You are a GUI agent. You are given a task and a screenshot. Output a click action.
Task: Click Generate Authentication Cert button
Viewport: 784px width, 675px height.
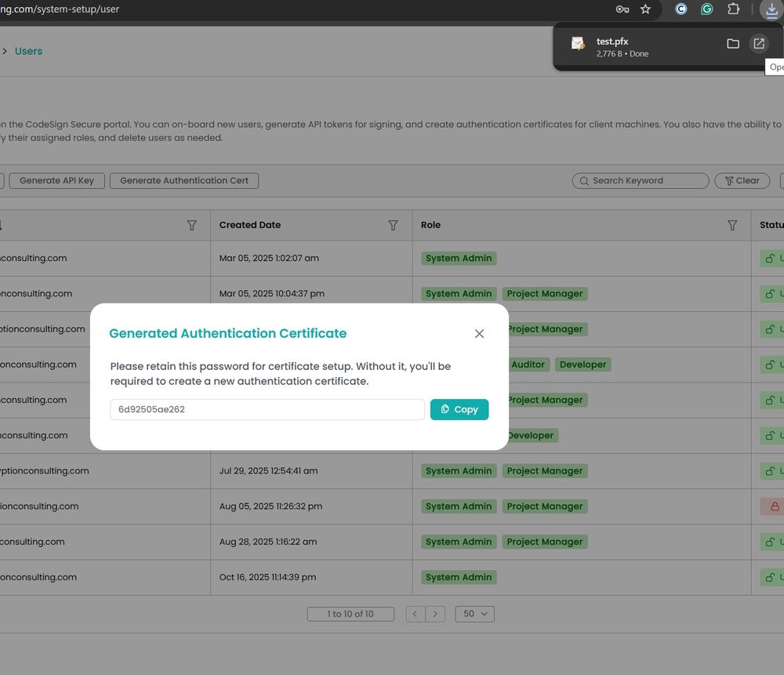pos(184,180)
